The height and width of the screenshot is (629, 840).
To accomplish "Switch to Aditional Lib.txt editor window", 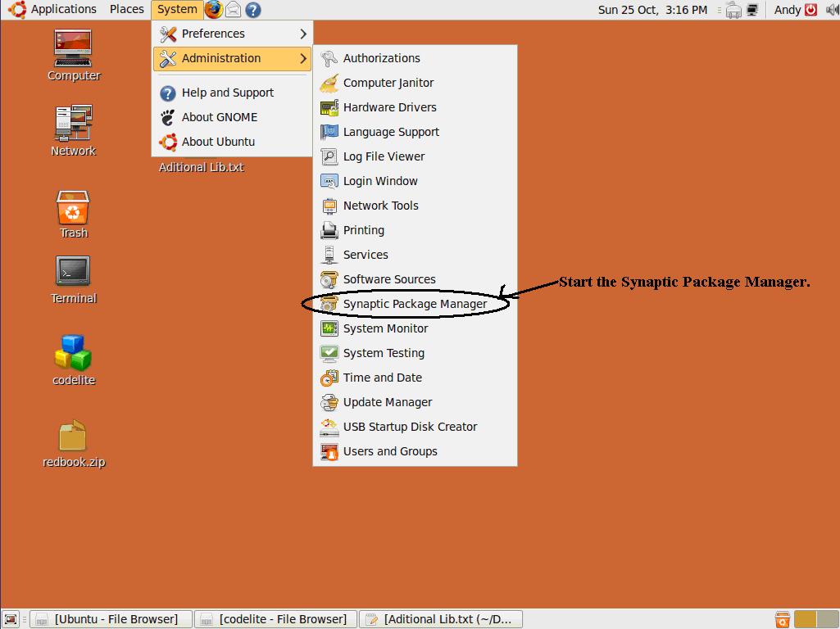I will [x=440, y=619].
